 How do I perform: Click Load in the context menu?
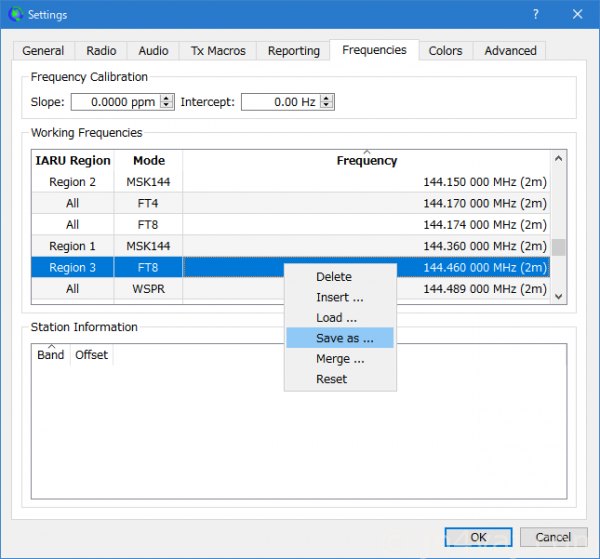tap(335, 318)
